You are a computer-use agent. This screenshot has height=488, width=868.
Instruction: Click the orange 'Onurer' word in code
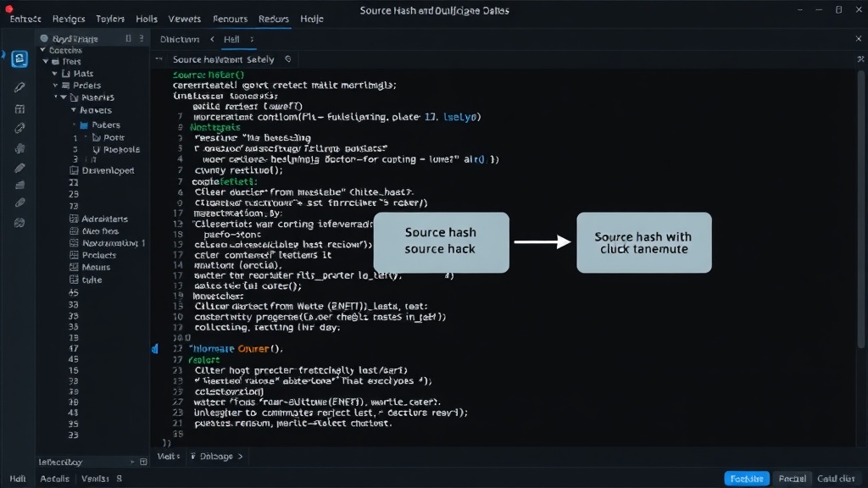coord(253,348)
